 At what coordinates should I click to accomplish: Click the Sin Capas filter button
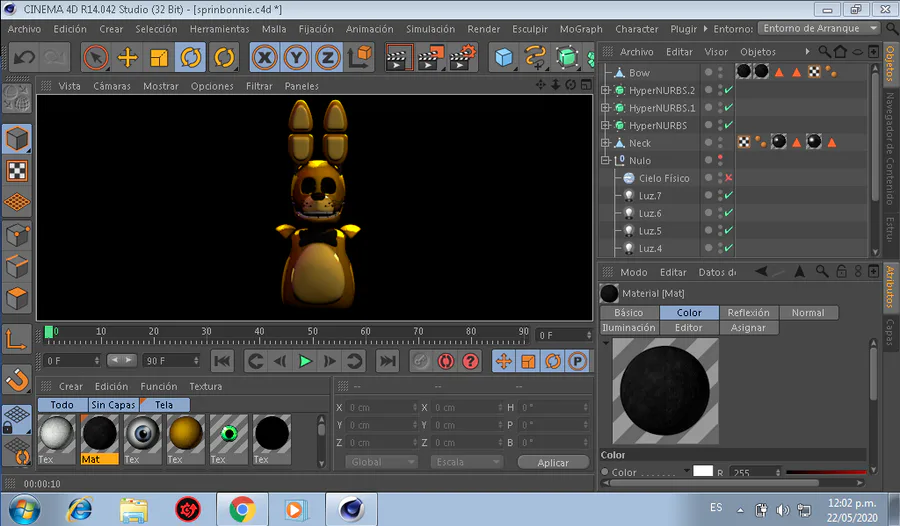[113, 405]
